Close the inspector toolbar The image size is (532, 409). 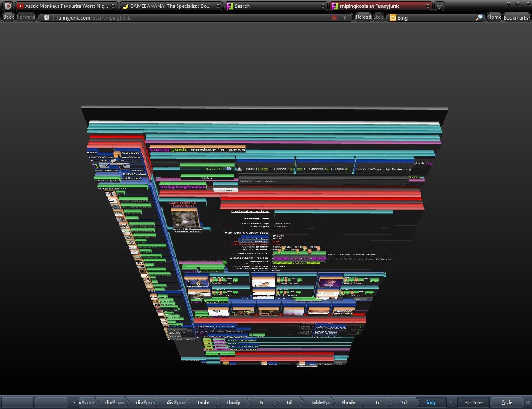tap(527, 402)
